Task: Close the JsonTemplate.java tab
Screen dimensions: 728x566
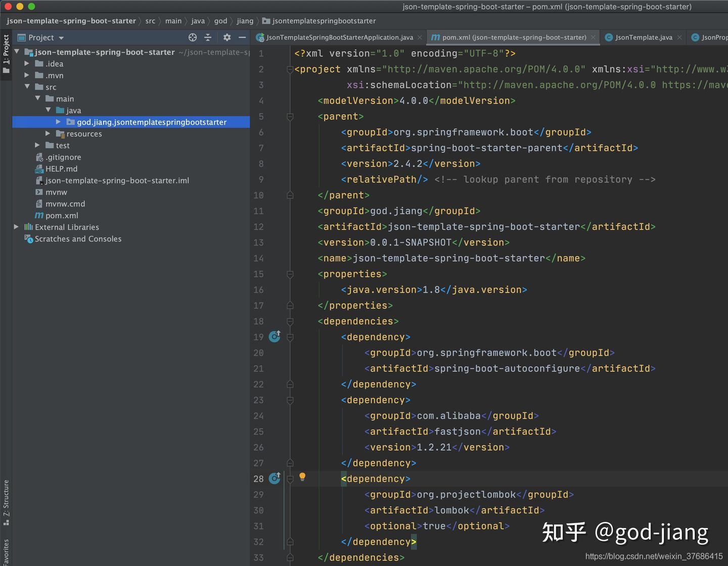Action: click(x=679, y=37)
